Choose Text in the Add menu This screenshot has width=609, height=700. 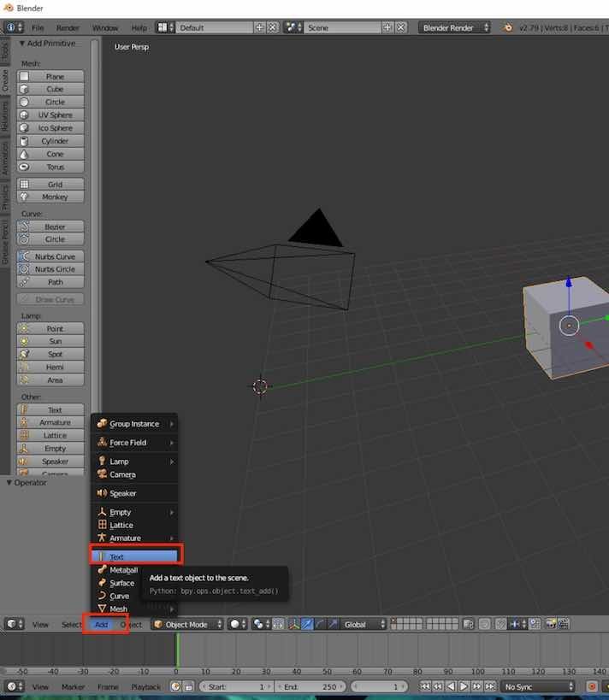coord(135,556)
